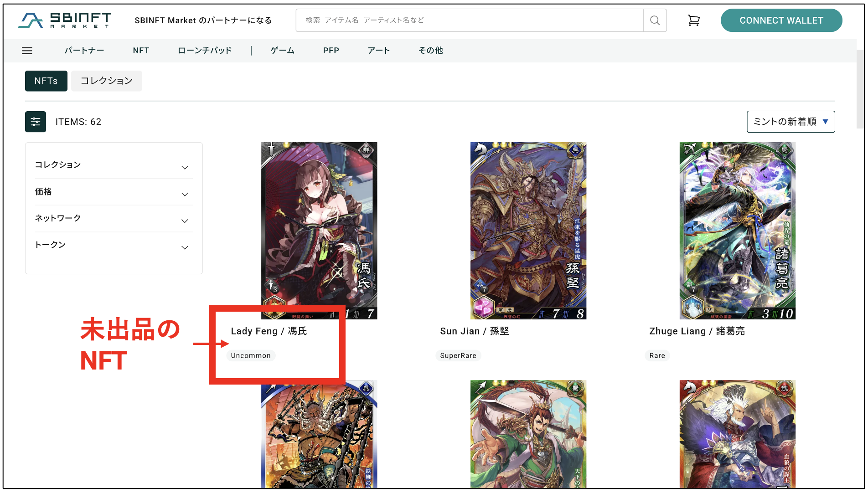This screenshot has height=493, width=868.
Task: Click the ITEMS: 62 count label
Action: (x=78, y=122)
